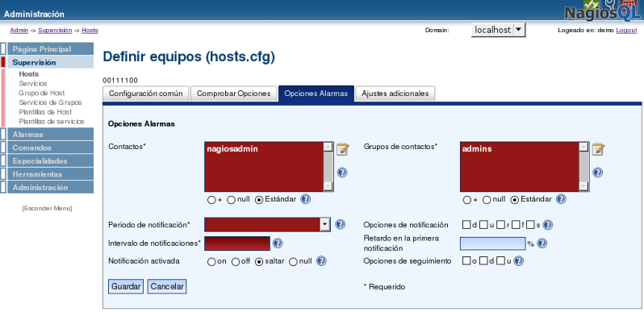Open the Periodo de notificación dropdown
Screen dimensions: 644x312
tap(267, 225)
